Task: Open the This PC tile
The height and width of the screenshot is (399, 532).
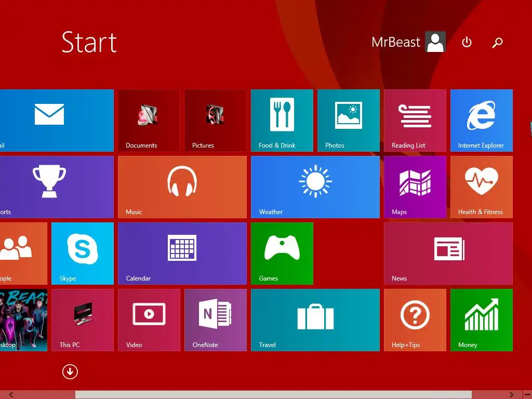Action: pos(83,320)
